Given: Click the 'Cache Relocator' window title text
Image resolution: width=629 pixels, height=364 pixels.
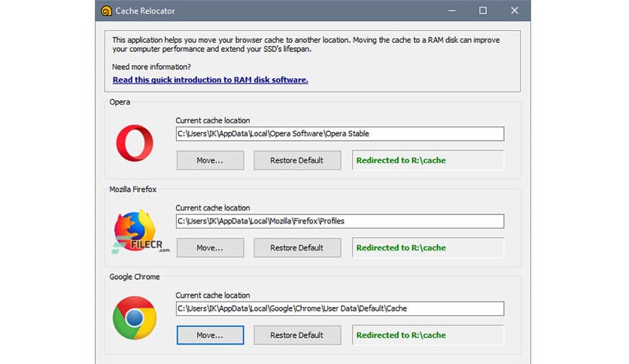Looking at the screenshot, I should [145, 11].
